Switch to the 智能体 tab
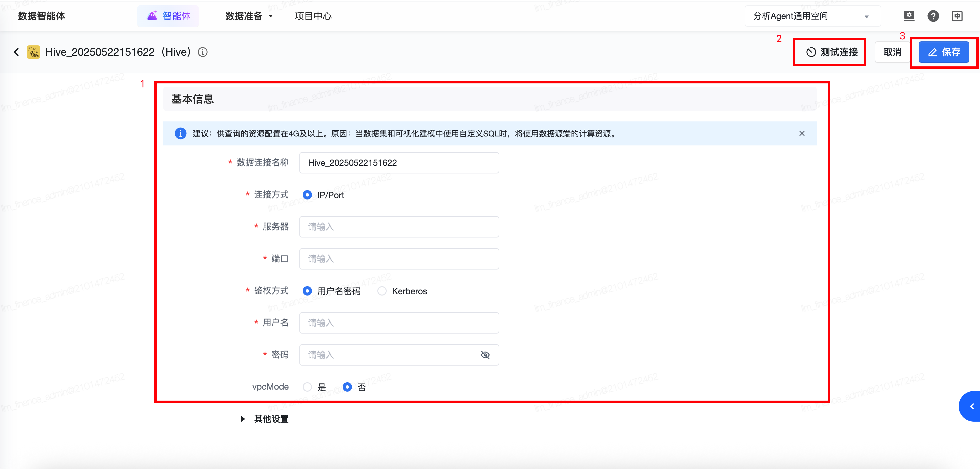The width and height of the screenshot is (980, 469). tap(168, 16)
